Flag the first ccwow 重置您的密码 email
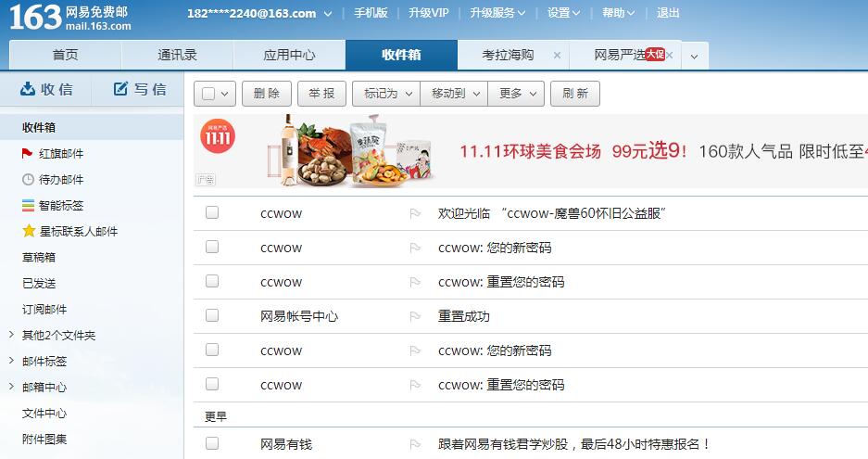868x459 pixels. point(415,282)
